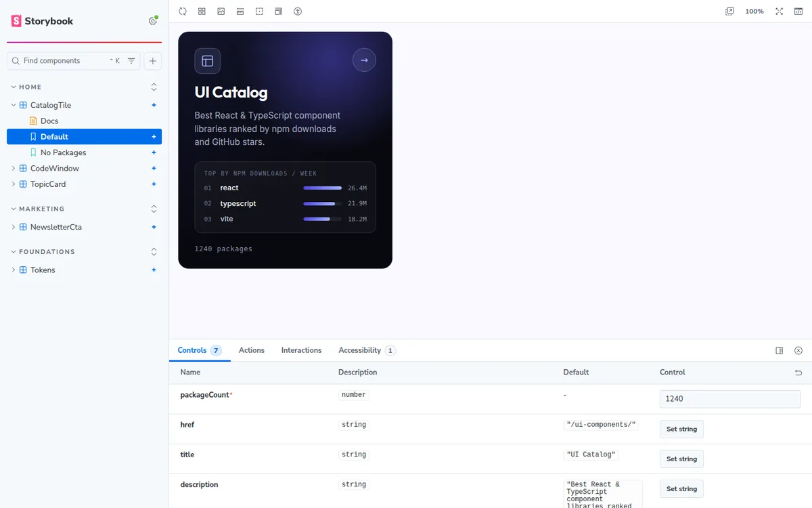The image size is (812, 508).
Task: Expand all in FOUNDATIONS with up-down arrows
Action: click(x=154, y=251)
